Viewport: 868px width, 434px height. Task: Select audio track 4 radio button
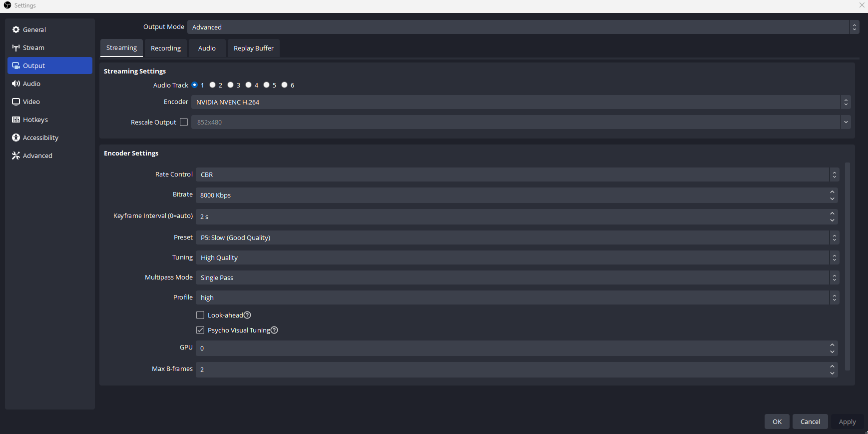[249, 85]
